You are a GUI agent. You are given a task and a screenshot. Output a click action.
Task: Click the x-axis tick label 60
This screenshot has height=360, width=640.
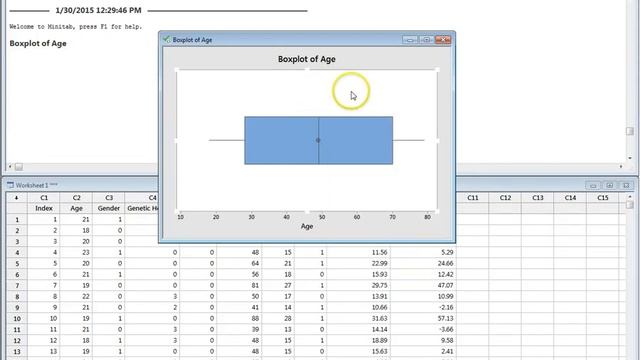[357, 217]
